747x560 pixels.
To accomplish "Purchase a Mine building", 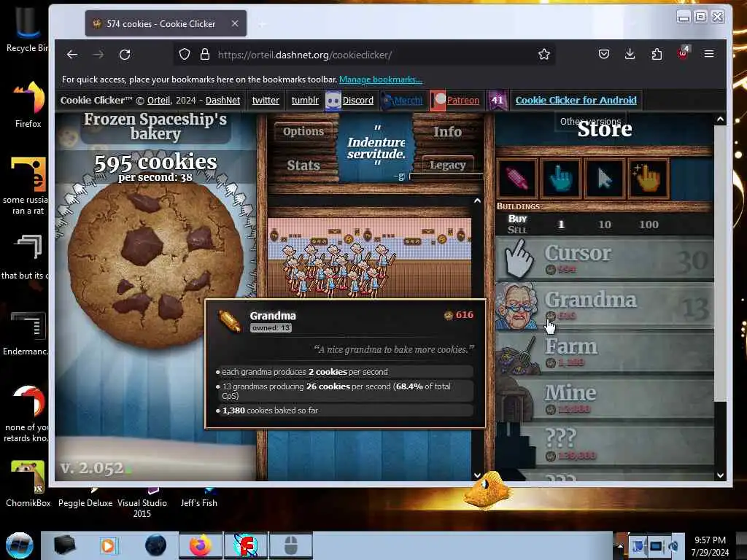I will click(605, 399).
